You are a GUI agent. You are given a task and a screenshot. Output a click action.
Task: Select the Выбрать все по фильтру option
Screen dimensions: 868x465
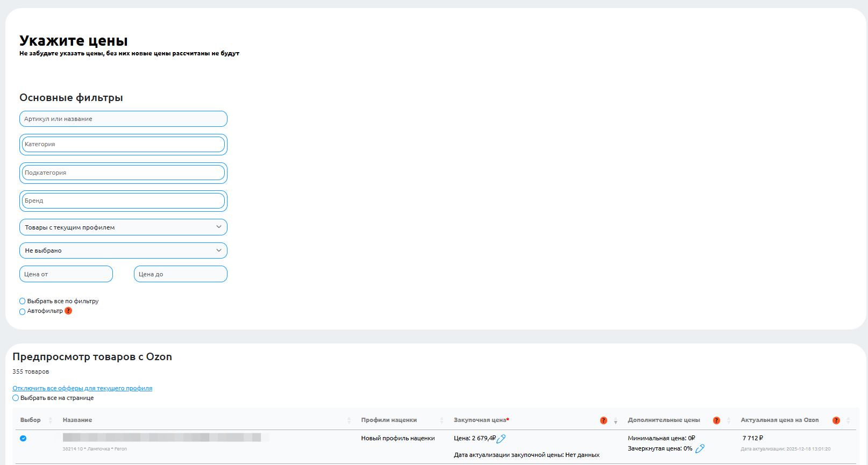click(x=23, y=301)
